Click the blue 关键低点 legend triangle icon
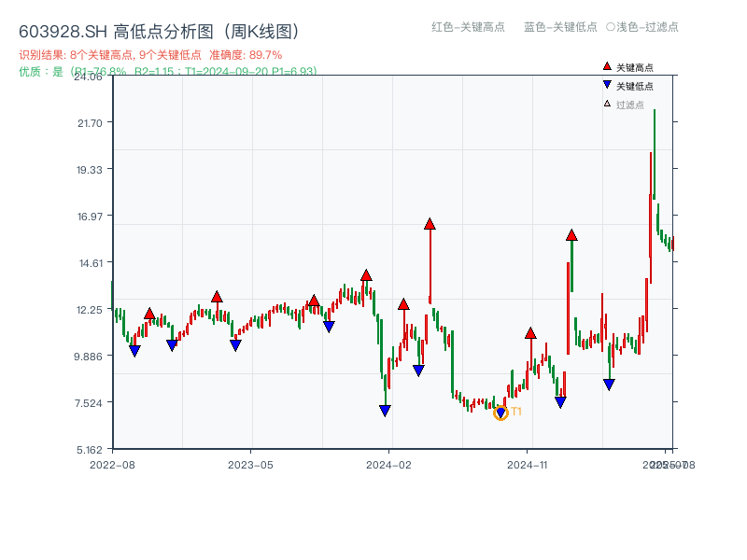 click(x=607, y=85)
